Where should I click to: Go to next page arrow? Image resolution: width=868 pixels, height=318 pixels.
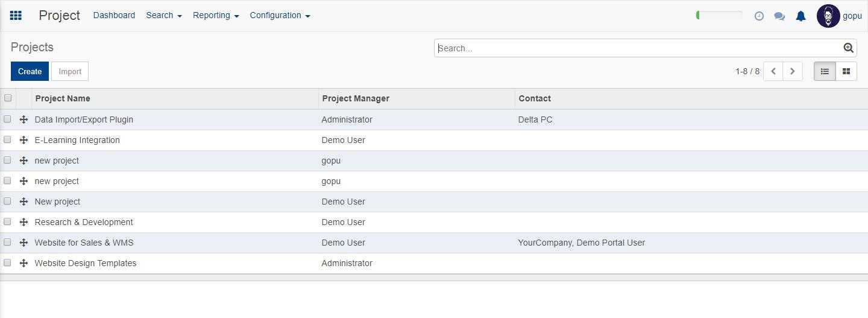pyautogui.click(x=792, y=71)
